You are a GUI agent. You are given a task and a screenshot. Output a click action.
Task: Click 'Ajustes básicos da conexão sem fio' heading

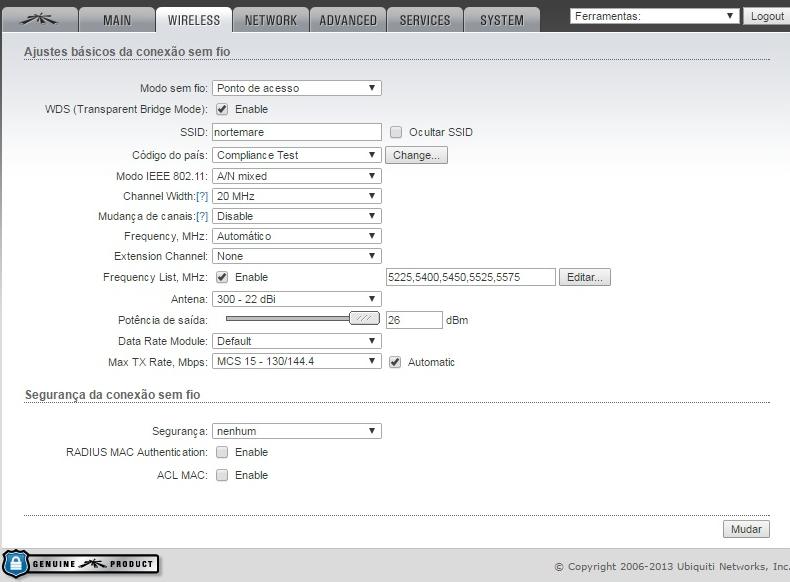(127, 51)
